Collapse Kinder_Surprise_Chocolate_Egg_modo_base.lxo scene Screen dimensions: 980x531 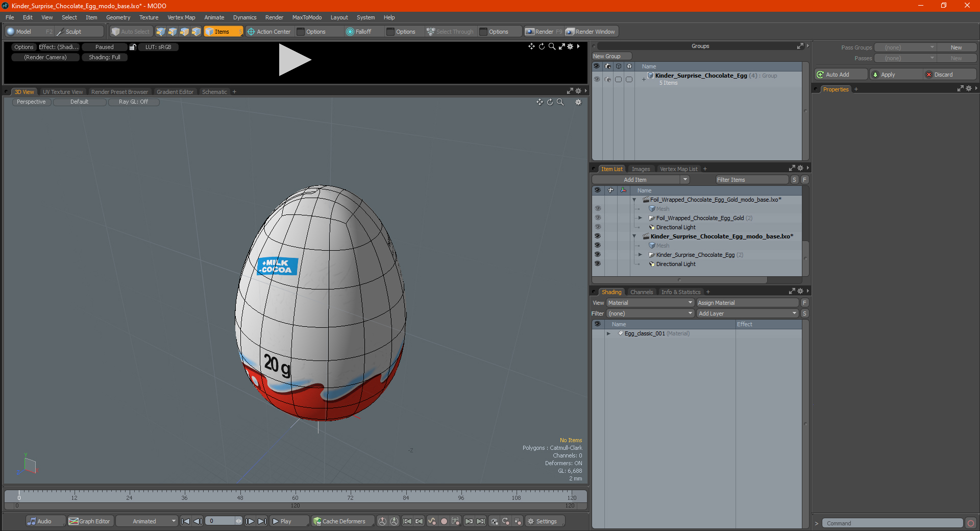pos(634,236)
